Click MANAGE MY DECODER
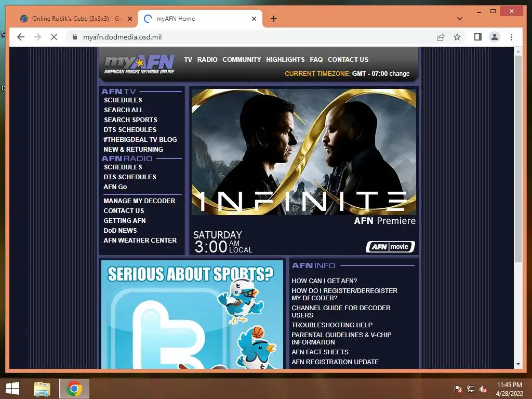The image size is (532, 399). 139,201
